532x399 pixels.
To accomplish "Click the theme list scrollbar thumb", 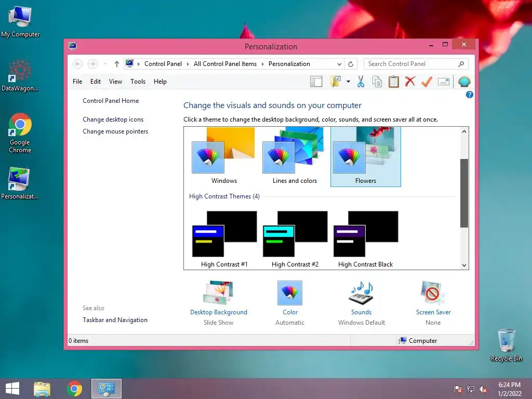I will click(x=464, y=193).
